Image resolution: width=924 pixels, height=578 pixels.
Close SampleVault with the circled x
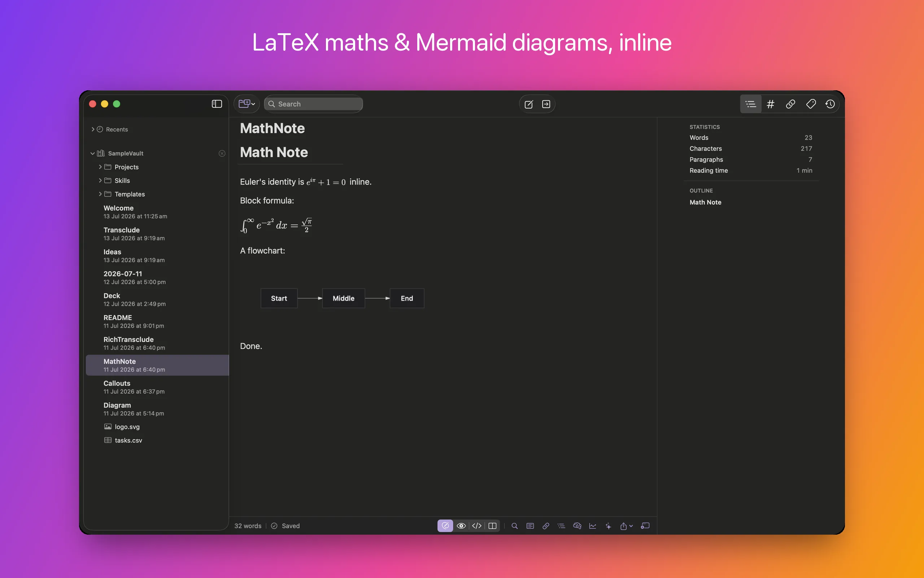222,153
